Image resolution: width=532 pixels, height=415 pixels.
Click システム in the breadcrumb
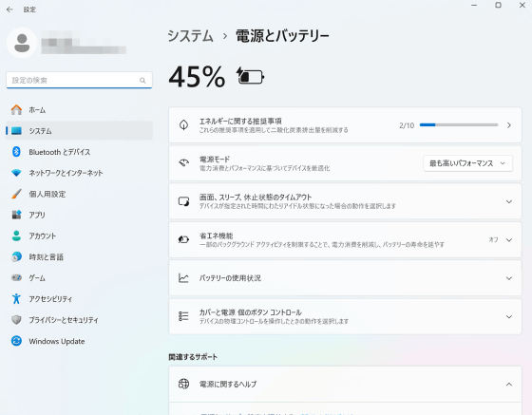tap(190, 36)
